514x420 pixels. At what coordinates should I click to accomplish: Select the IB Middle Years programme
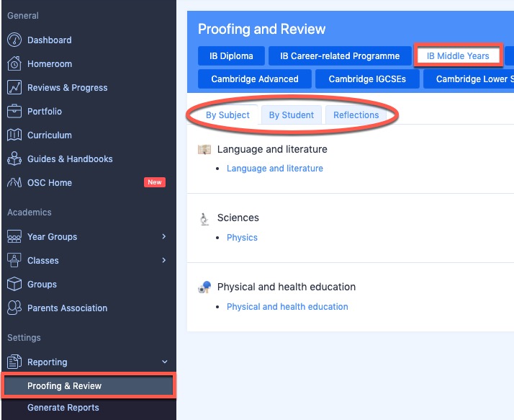[x=458, y=55]
